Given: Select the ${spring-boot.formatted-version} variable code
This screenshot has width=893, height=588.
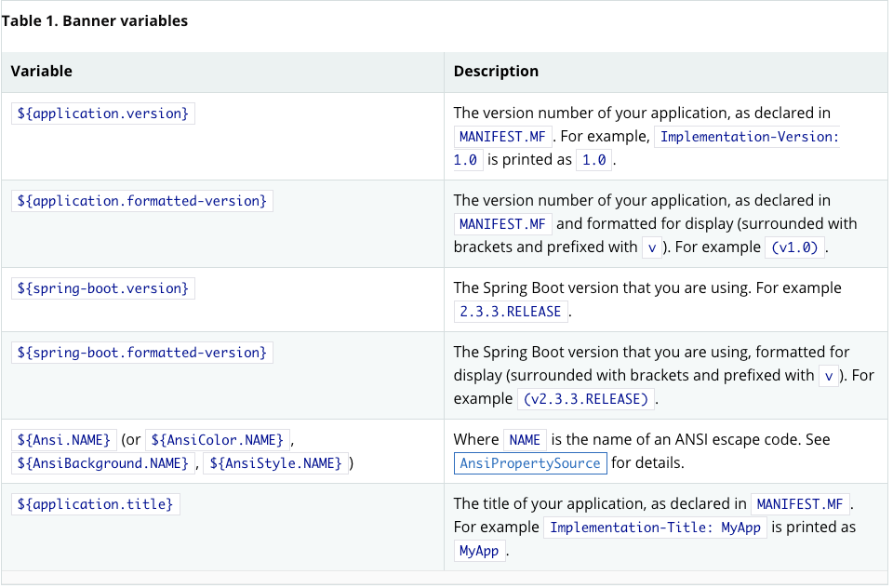Looking at the screenshot, I should pyautogui.click(x=142, y=353).
